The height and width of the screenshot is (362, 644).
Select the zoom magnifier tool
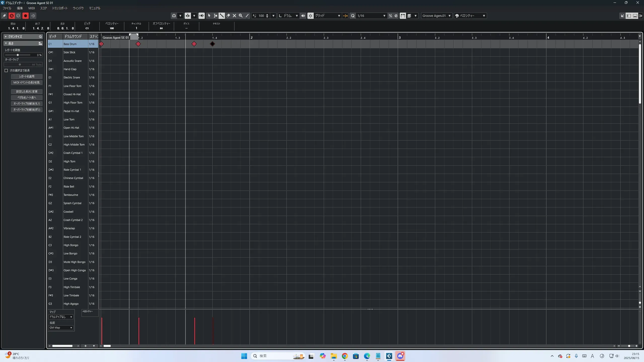pyautogui.click(x=241, y=16)
